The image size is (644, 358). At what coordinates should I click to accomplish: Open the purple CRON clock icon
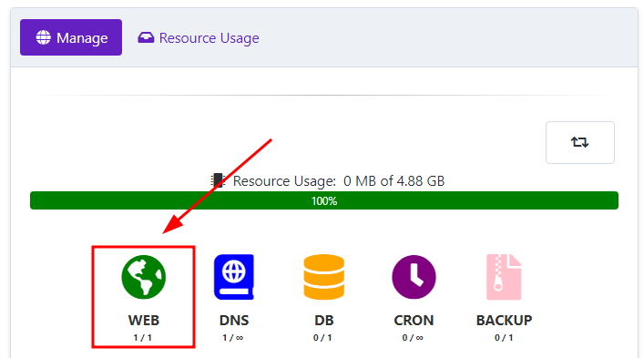(414, 277)
